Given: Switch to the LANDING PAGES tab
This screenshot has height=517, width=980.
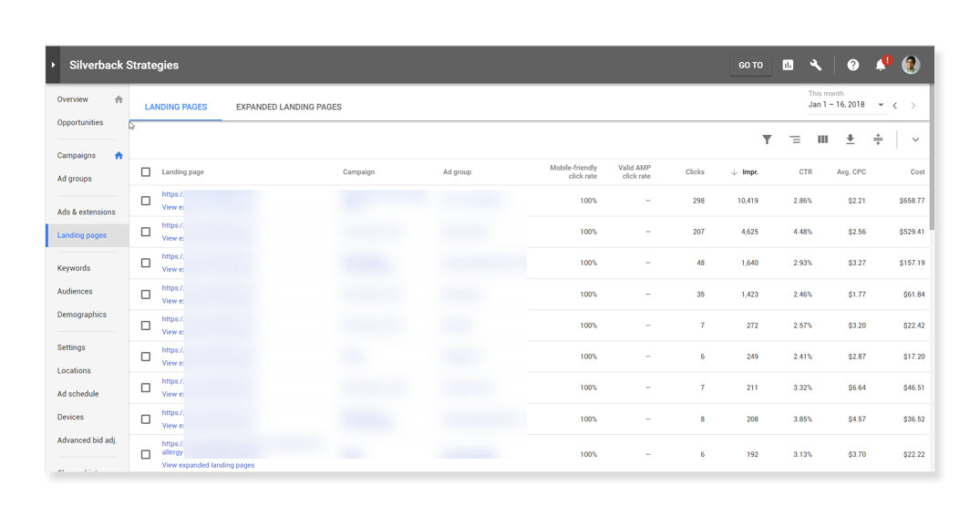Looking at the screenshot, I should coord(176,107).
